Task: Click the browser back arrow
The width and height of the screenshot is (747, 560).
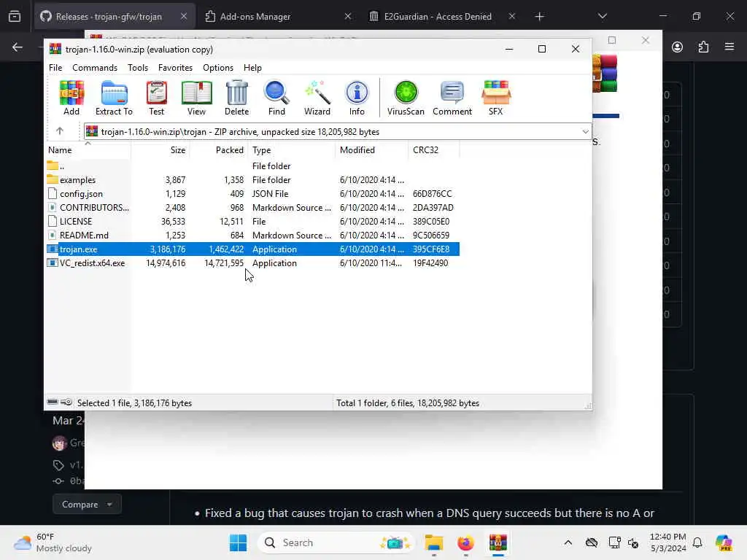Action: (x=18, y=47)
